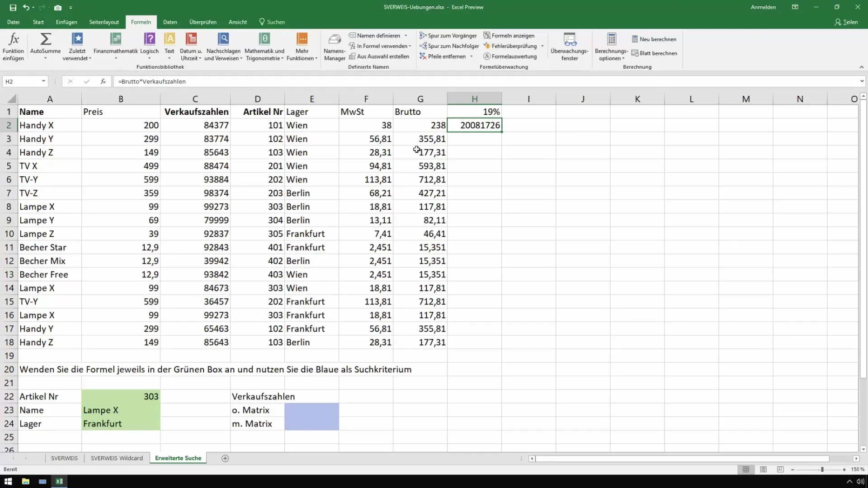The image size is (868, 488).
Task: Click Blatt berechnen
Action: pos(654,53)
